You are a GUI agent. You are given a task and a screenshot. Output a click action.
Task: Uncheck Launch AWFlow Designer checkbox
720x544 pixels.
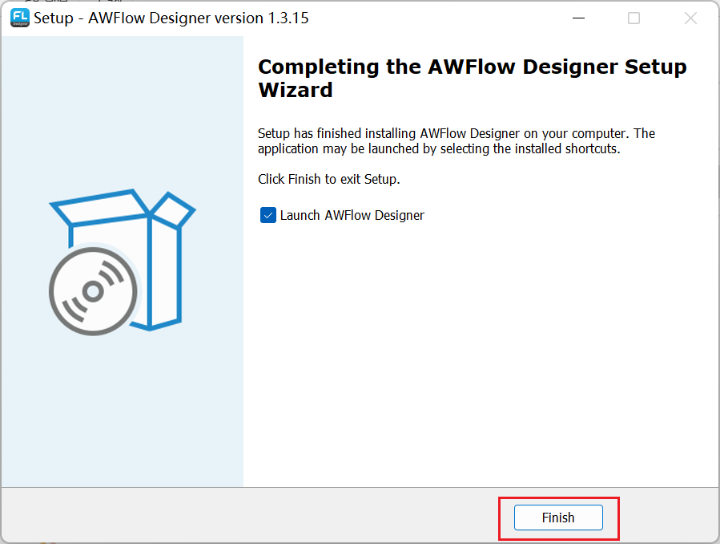click(x=268, y=215)
